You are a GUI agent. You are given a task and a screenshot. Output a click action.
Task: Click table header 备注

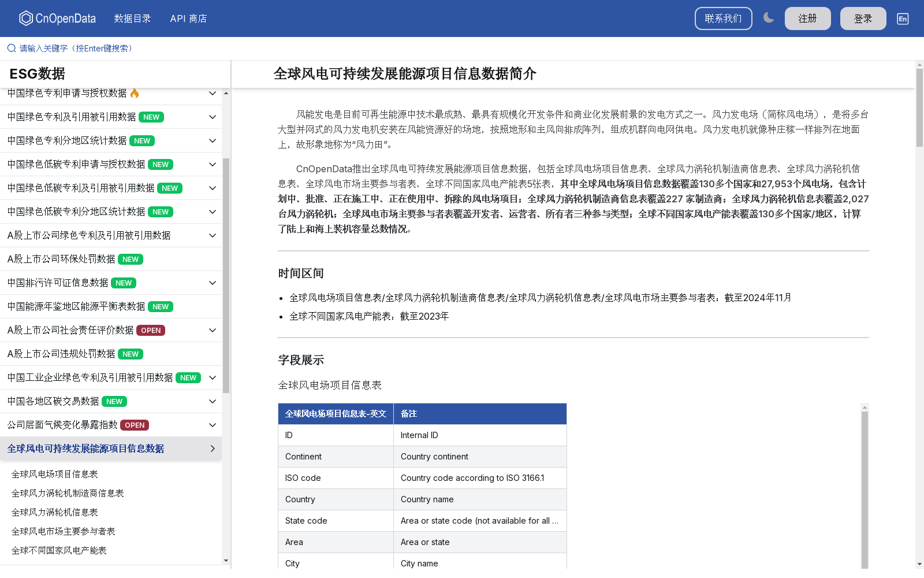click(480, 414)
